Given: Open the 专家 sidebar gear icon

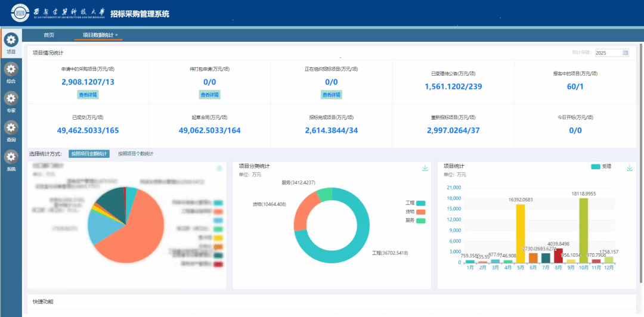Looking at the screenshot, I should tap(11, 98).
